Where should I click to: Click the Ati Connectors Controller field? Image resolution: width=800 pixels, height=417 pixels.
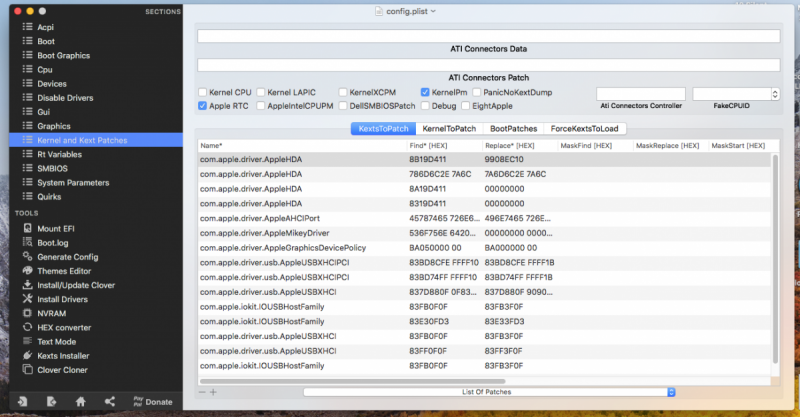point(641,94)
